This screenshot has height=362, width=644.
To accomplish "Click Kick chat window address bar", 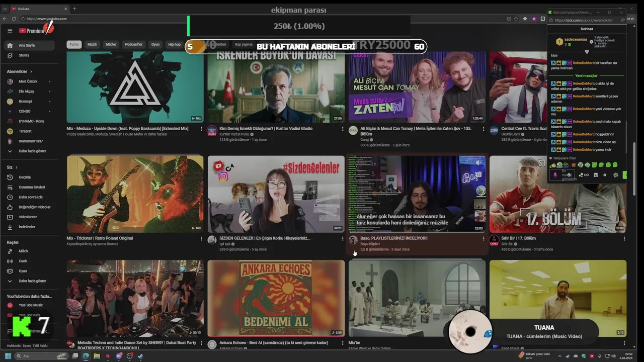I will (x=584, y=20).
